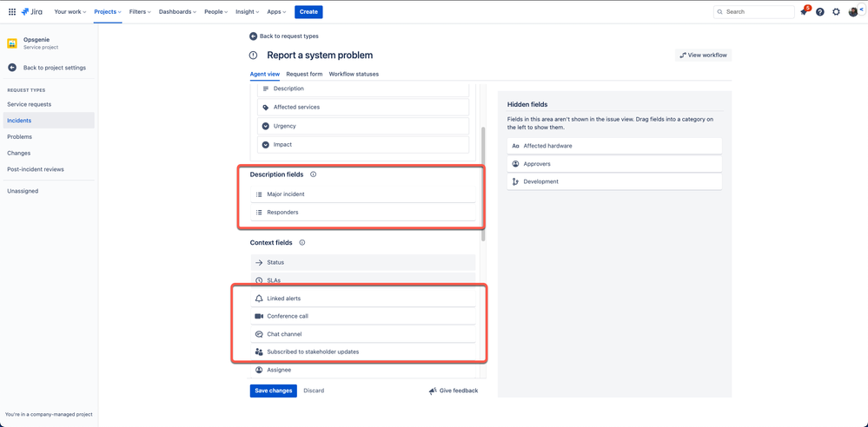
Task: Click the SLAs clock icon
Action: tap(259, 280)
